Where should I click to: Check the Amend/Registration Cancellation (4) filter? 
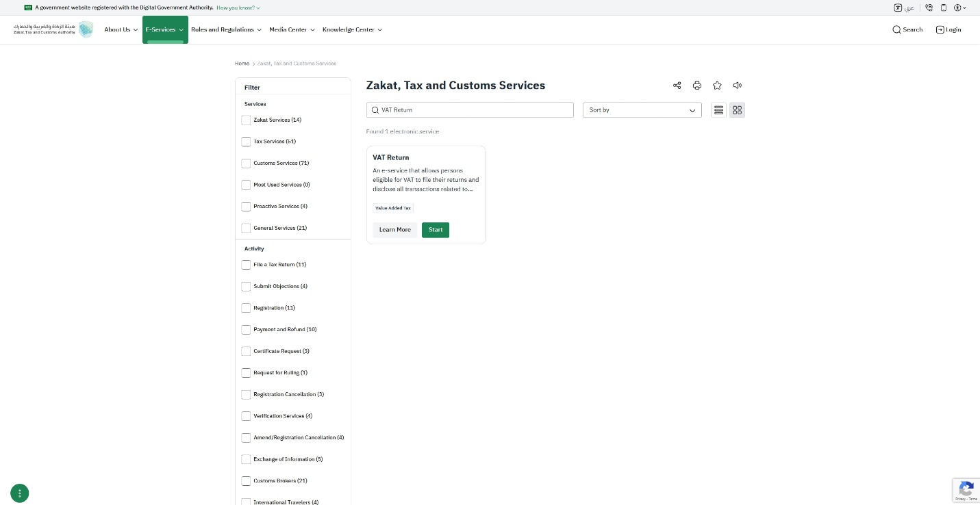[x=246, y=437]
